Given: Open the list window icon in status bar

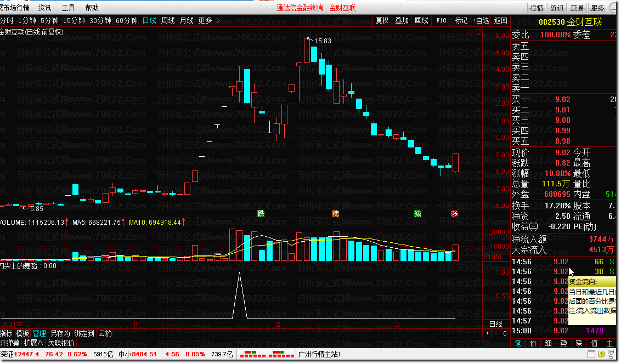Looking at the screenshot, I should point(591,354).
